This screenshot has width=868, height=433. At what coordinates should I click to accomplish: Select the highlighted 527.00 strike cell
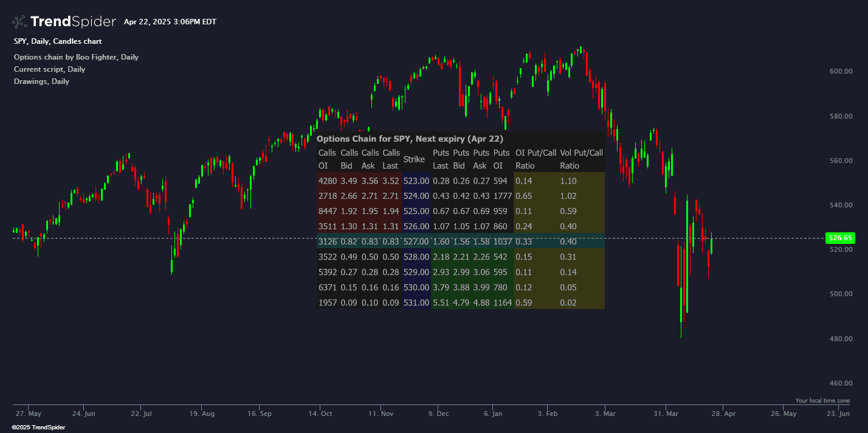416,241
